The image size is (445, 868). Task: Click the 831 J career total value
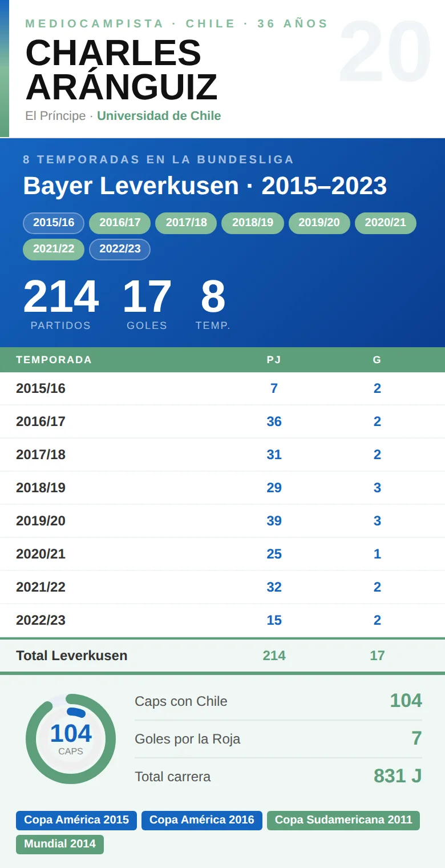point(398,776)
